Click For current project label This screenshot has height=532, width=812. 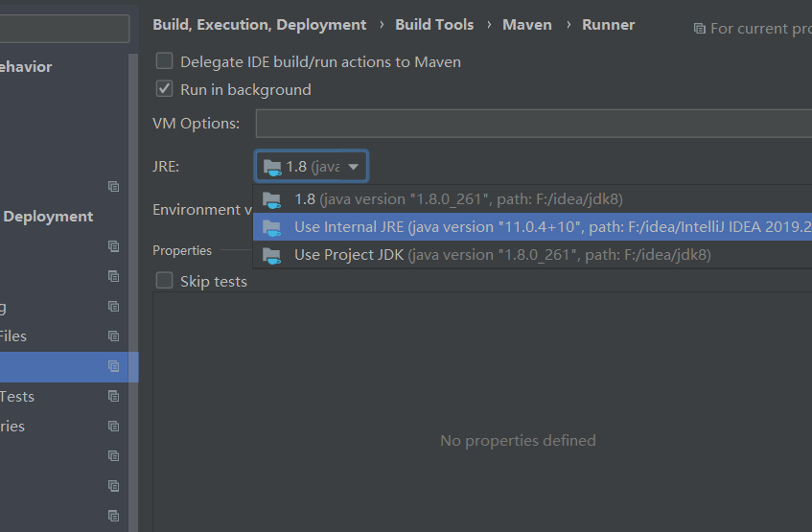[761, 29]
